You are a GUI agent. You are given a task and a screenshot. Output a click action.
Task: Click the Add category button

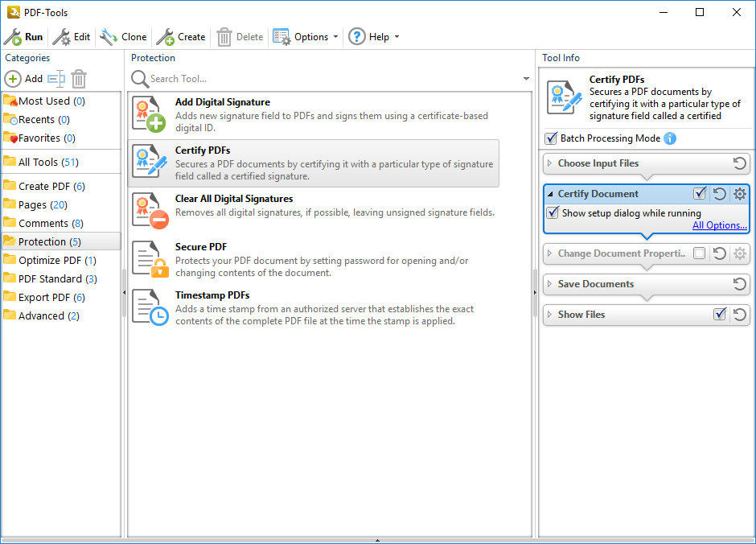click(24, 79)
